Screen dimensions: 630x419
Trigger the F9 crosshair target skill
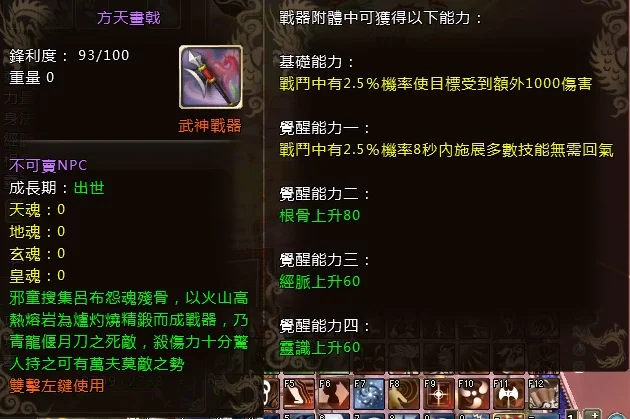(439, 393)
